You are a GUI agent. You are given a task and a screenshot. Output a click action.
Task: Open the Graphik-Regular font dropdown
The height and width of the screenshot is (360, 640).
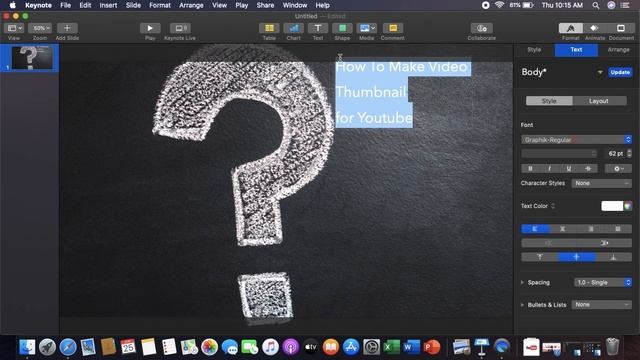click(576, 140)
